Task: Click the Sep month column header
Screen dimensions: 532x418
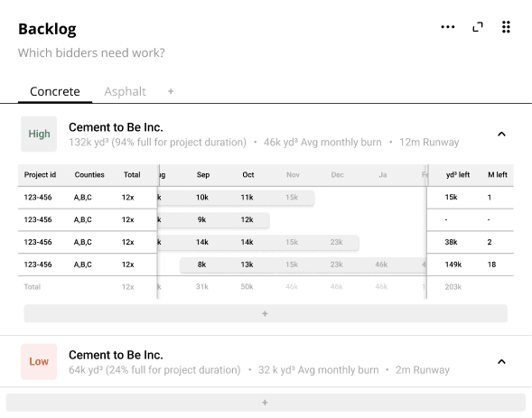Action: tap(203, 175)
